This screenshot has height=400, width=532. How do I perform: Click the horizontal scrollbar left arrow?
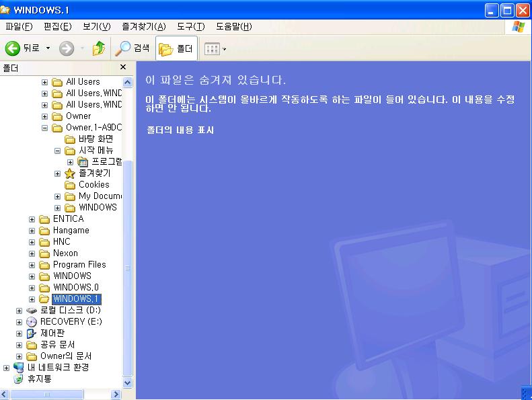[x=5, y=394]
